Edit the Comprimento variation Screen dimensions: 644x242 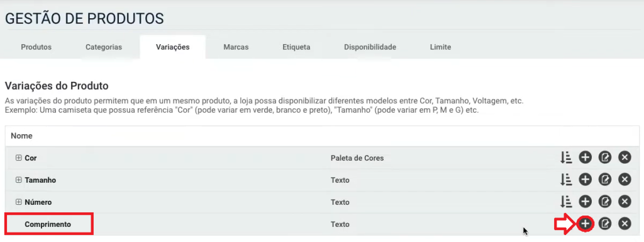[x=605, y=224]
